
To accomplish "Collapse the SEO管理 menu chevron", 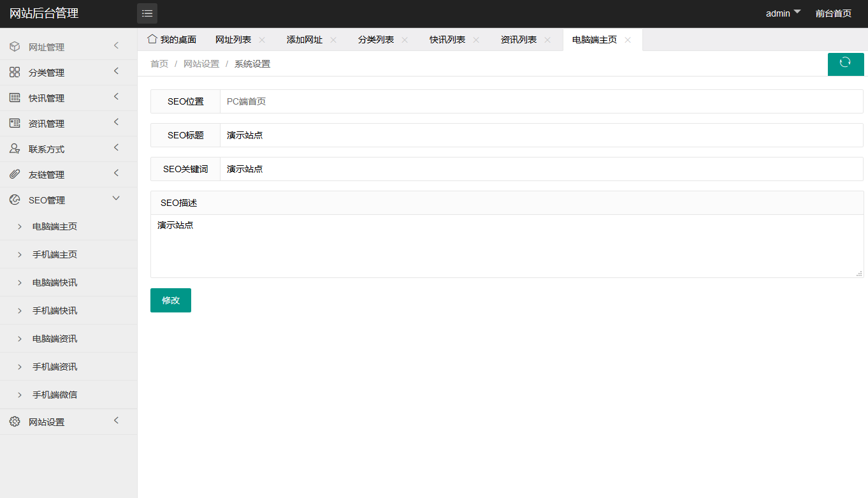I will 116,198.
